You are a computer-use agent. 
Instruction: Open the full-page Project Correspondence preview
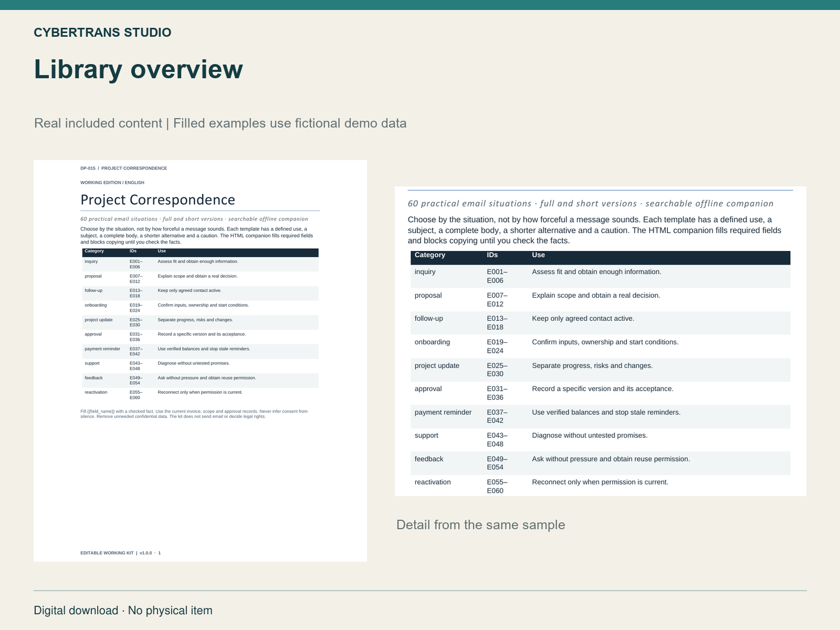coord(200,361)
